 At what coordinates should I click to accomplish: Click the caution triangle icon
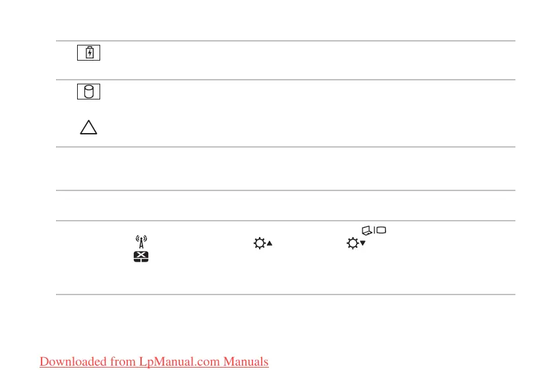(88, 128)
